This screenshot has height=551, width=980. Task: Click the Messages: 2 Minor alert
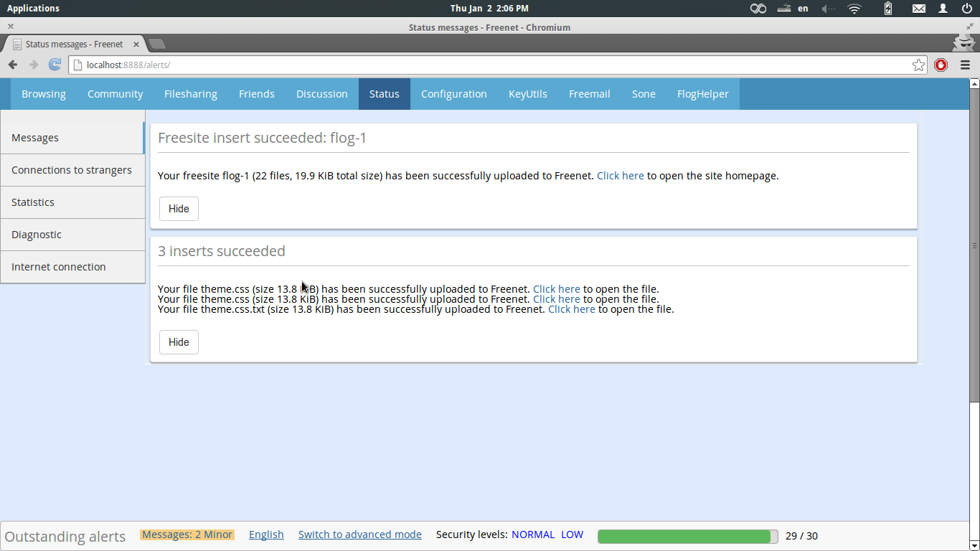187,534
